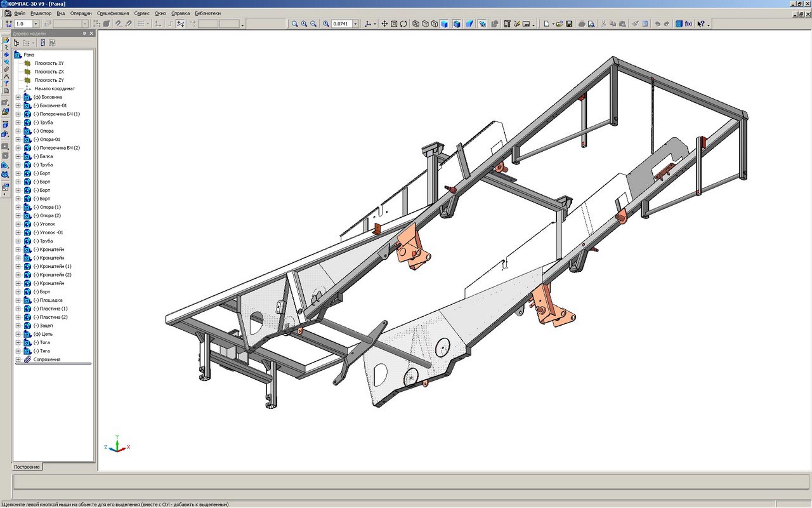The image size is (812, 508).
Task: Click the Save document icon
Action: (x=569, y=23)
